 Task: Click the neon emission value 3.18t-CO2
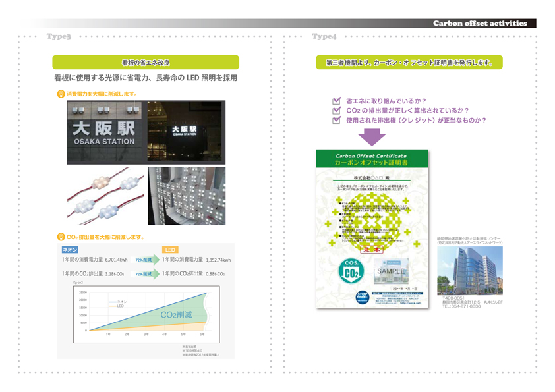[114, 274]
